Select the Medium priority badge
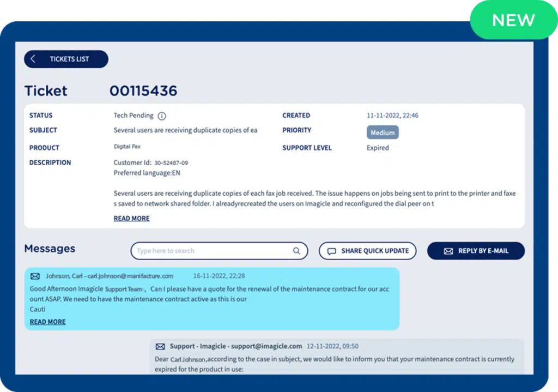Image resolution: width=558 pixels, height=392 pixels. [383, 132]
